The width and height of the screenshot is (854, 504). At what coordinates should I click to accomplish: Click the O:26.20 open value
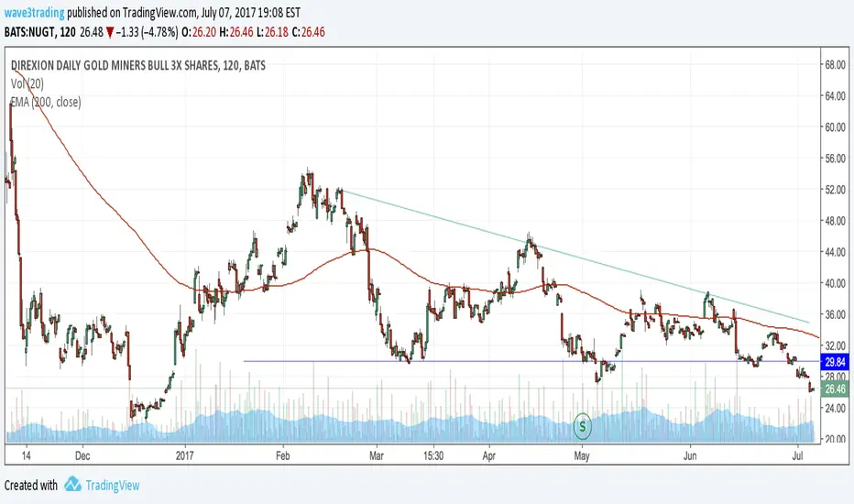198,32
